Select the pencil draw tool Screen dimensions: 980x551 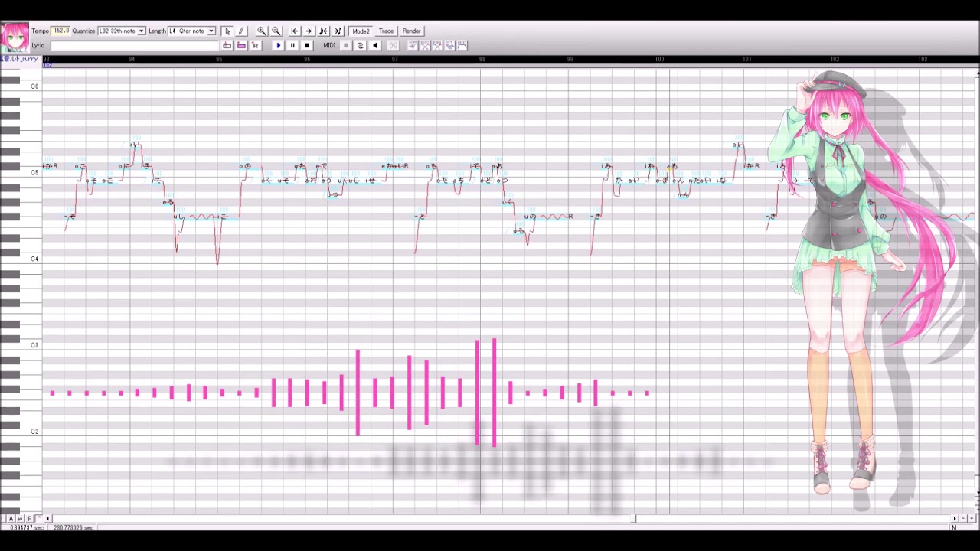(240, 31)
